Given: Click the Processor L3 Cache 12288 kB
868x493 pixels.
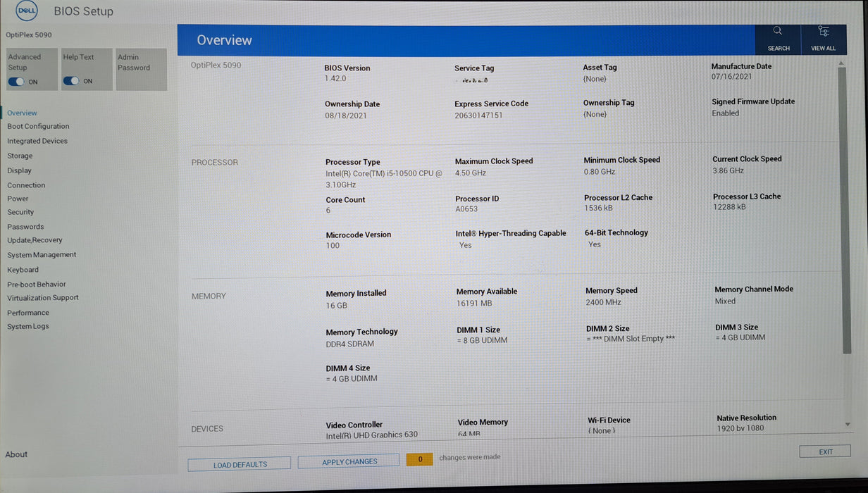Looking at the screenshot, I should click(729, 207).
